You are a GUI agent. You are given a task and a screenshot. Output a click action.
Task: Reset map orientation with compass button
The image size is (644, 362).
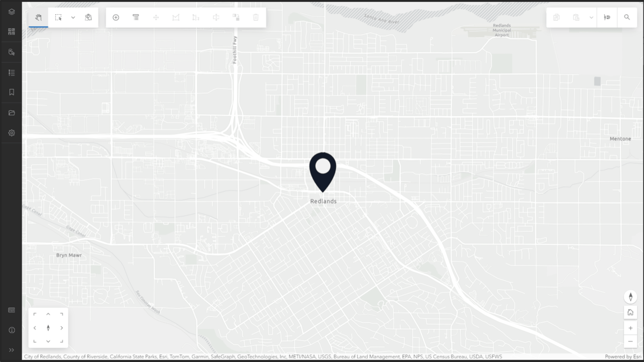pyautogui.click(x=631, y=297)
